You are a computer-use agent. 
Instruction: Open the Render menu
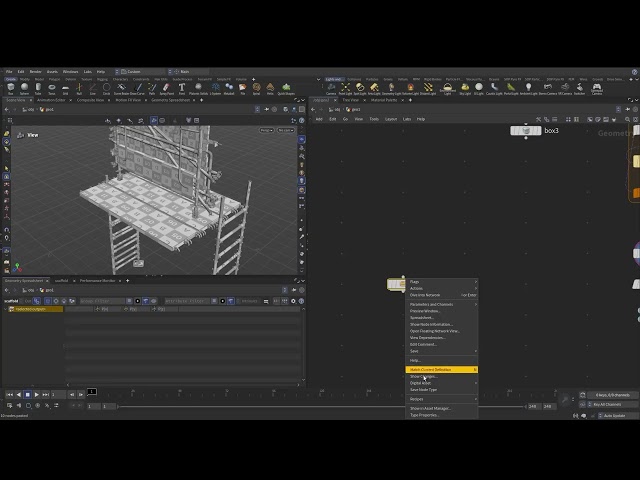coord(36,71)
